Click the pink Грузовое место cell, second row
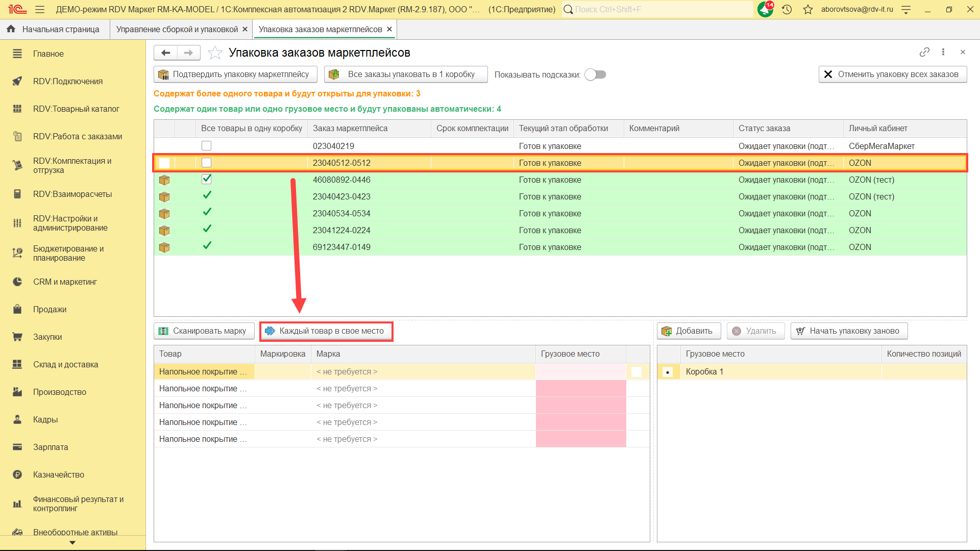Image resolution: width=980 pixels, height=551 pixels. coord(580,389)
